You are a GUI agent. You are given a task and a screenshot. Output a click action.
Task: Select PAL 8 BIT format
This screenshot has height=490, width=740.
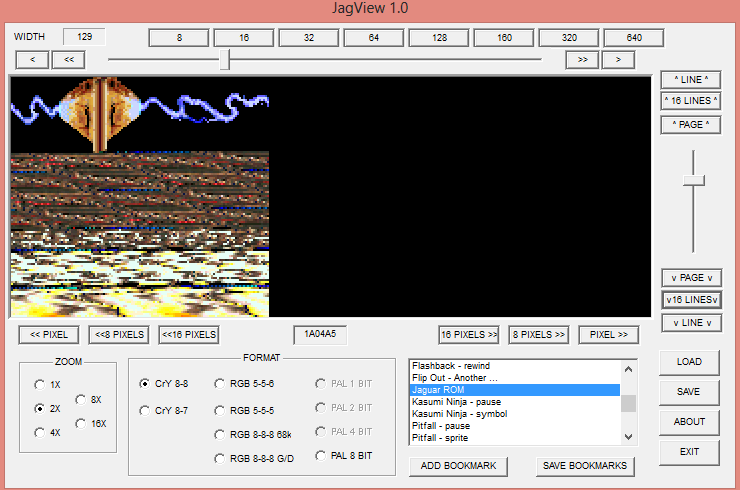click(322, 457)
